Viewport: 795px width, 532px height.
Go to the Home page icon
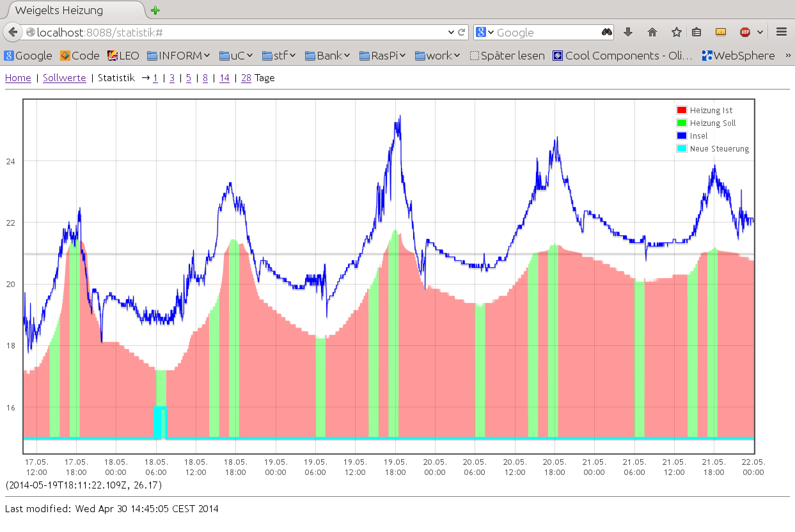[x=652, y=32]
